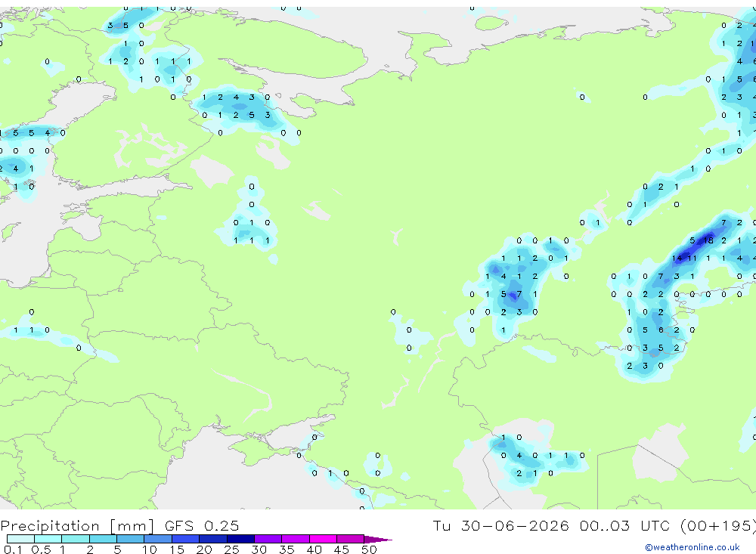Screen dimensions: 756x554
Task: Click the 5–10 mm legend color swatch
Action: (131, 539)
